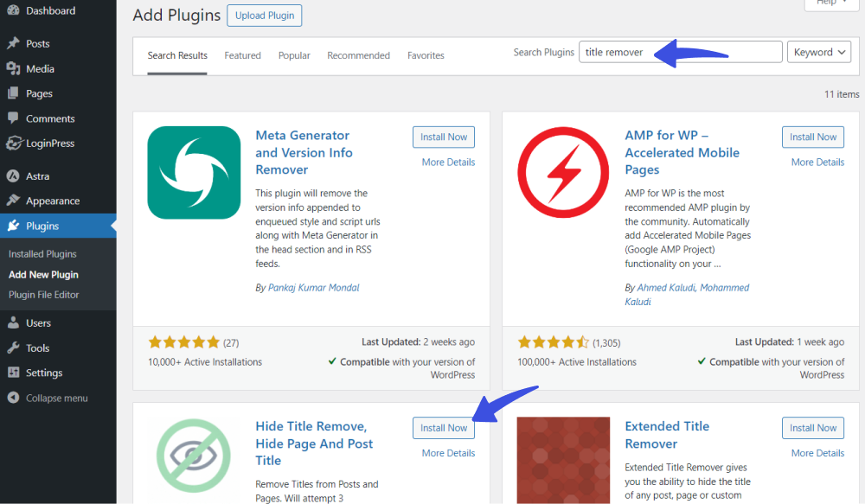This screenshot has height=504, width=865.
Task: Click the Comments speech bubble icon
Action: coord(13,118)
